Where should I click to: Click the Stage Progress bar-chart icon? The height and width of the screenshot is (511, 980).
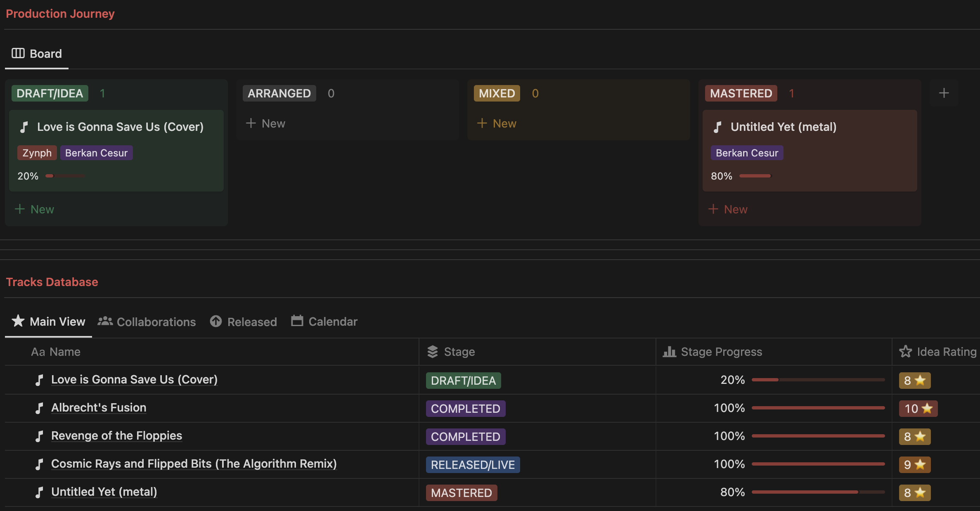[x=669, y=352]
